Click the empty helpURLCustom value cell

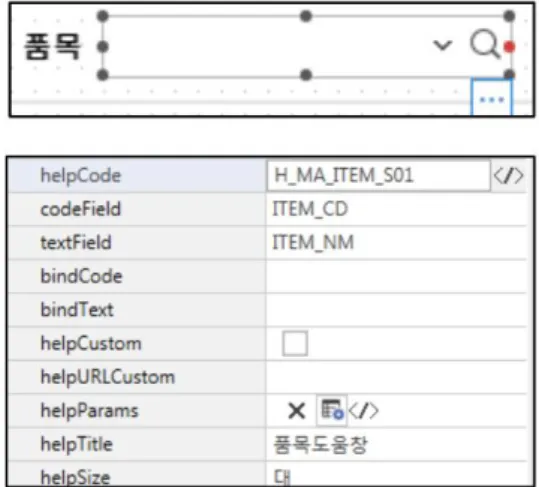click(396, 377)
